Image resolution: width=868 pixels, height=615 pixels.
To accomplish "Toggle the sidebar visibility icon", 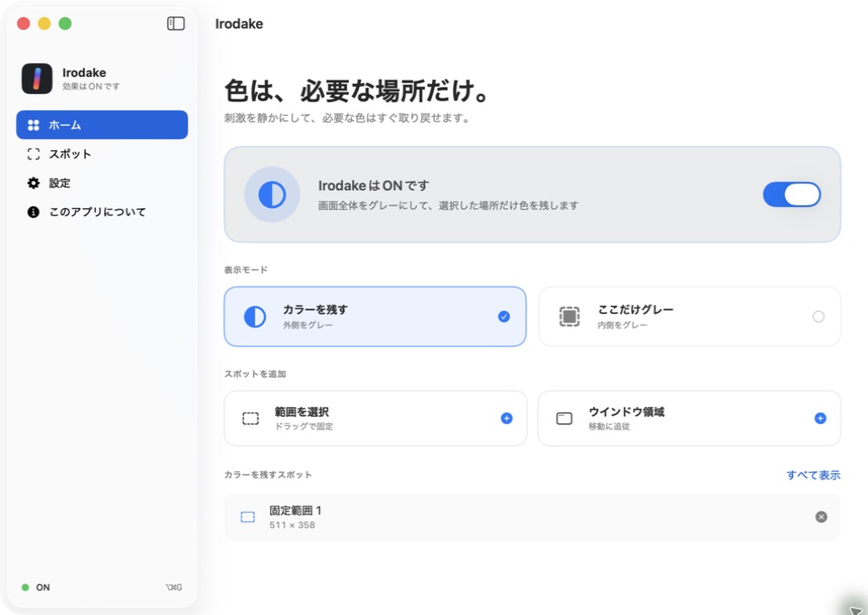I will [x=175, y=24].
